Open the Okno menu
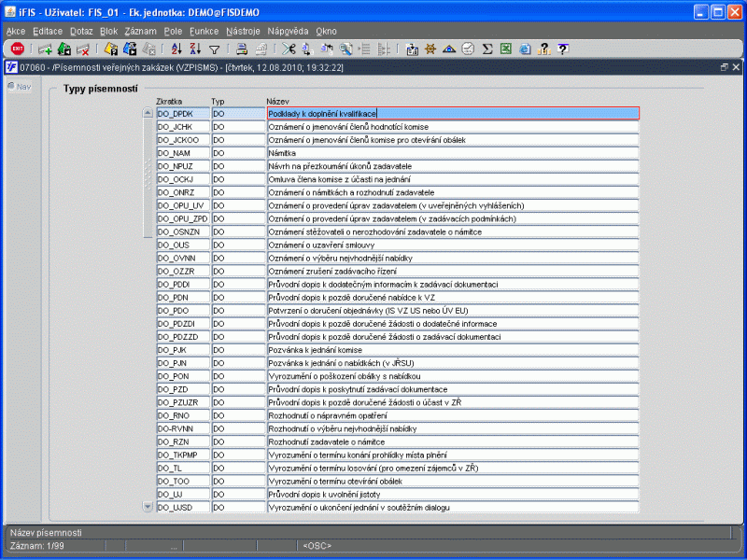747x560 pixels. (326, 32)
